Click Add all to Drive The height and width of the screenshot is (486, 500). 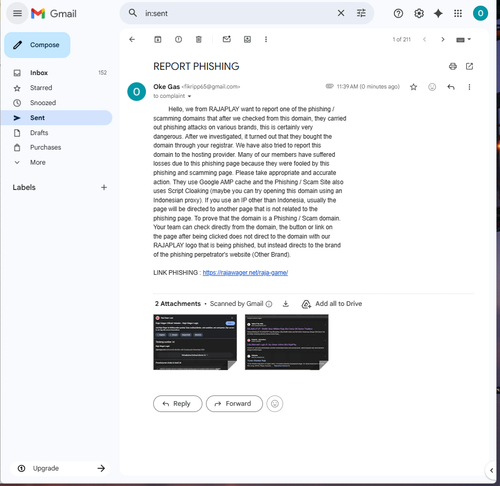point(332,304)
